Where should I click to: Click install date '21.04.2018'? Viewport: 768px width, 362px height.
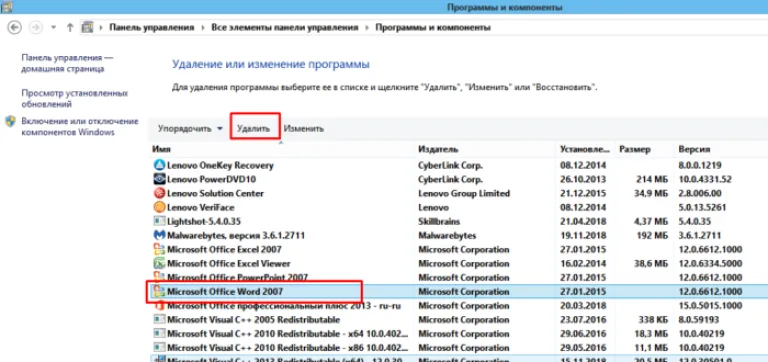583,221
